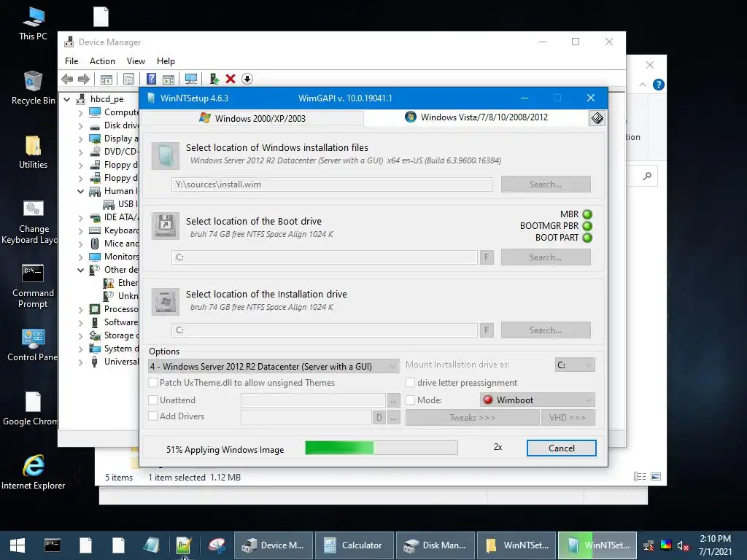Click the Scan for hardware changes monitor icon
Image resolution: width=747 pixels, height=560 pixels.
pyautogui.click(x=191, y=79)
